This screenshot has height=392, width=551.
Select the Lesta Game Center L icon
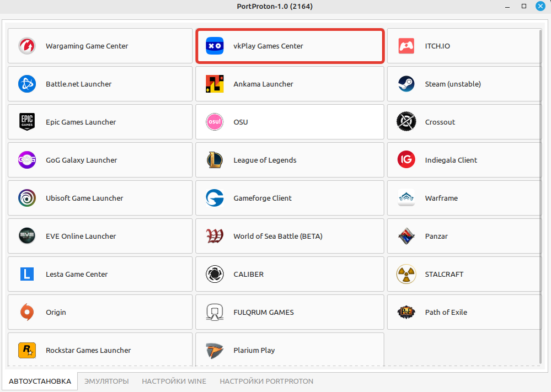coord(27,274)
